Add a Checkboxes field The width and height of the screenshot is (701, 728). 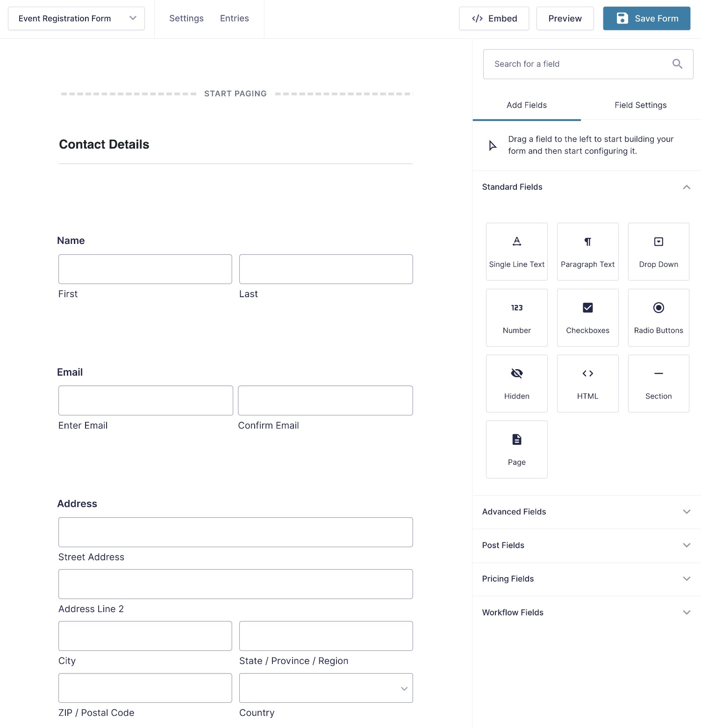coord(587,317)
